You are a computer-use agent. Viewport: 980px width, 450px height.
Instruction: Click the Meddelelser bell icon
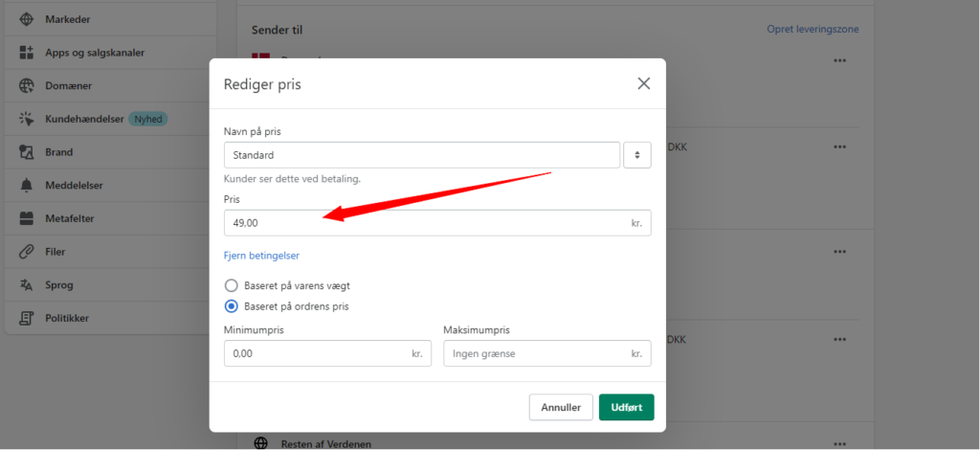tap(26, 185)
